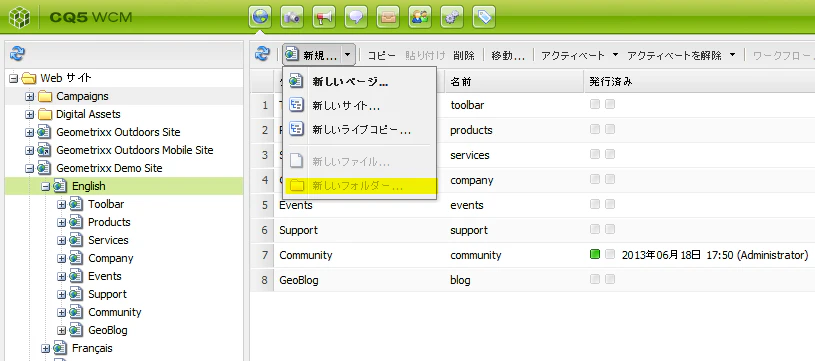Viewport: 815px width, 361px height.
Task: Click the icon beside 新しいライブコピー
Action: pyautogui.click(x=296, y=129)
